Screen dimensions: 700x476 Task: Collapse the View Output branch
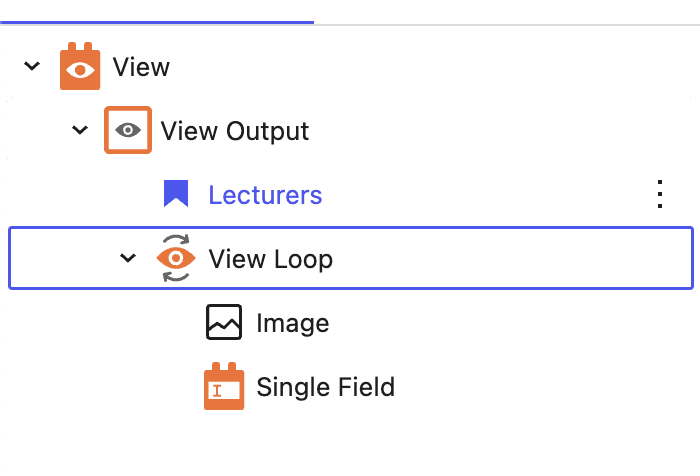[80, 130]
